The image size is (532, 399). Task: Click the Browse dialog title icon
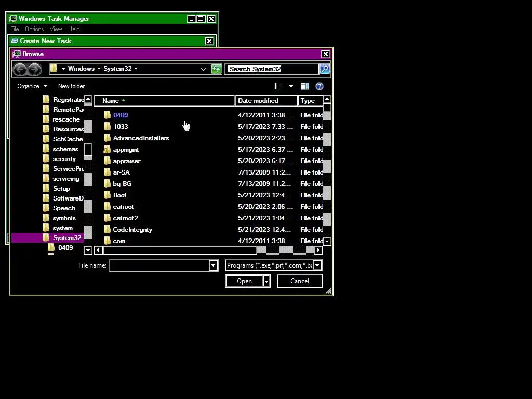click(16, 54)
